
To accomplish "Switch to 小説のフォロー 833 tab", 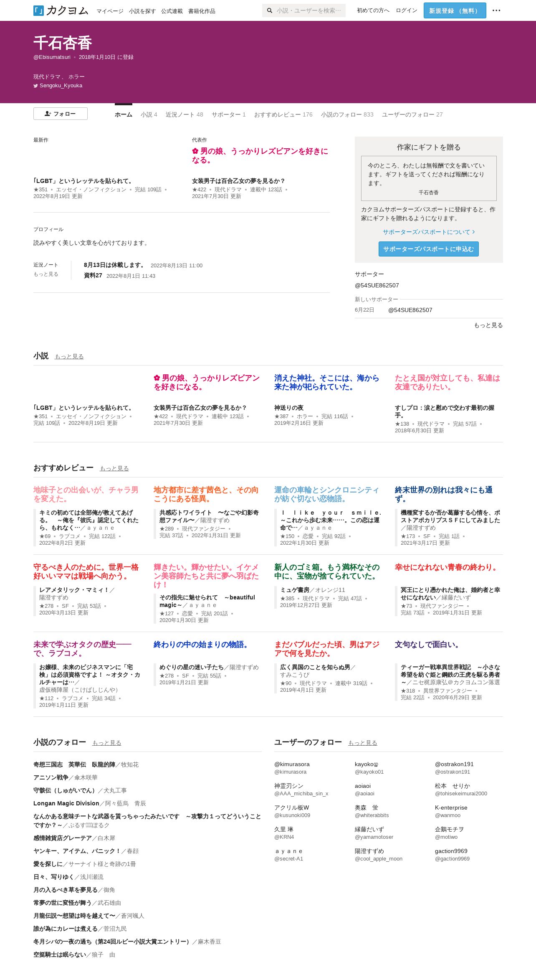I will click(x=347, y=114).
